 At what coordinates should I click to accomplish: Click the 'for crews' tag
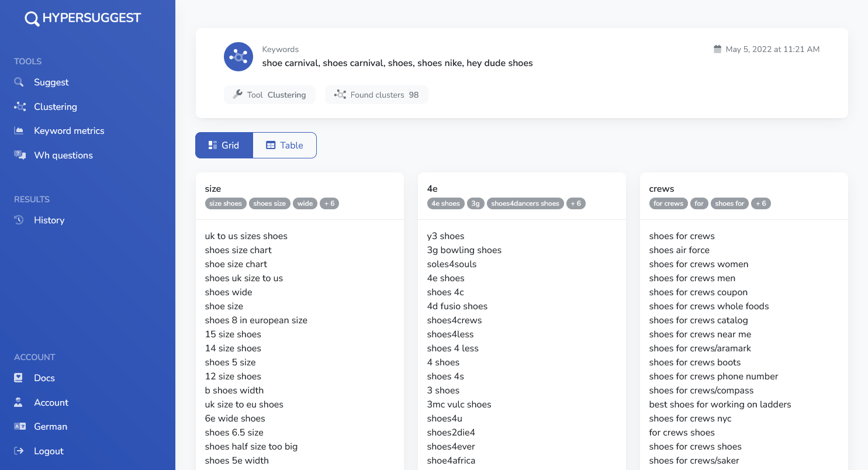[x=669, y=203]
